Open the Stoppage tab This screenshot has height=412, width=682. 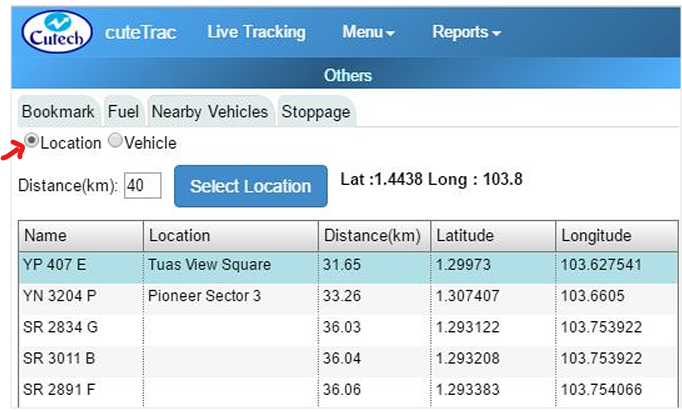pyautogui.click(x=316, y=111)
